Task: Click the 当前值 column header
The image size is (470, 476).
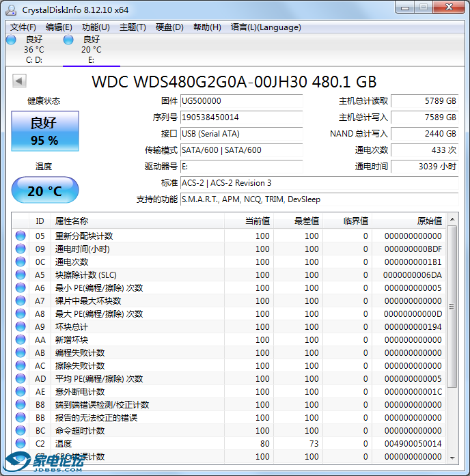Action: tap(249, 221)
